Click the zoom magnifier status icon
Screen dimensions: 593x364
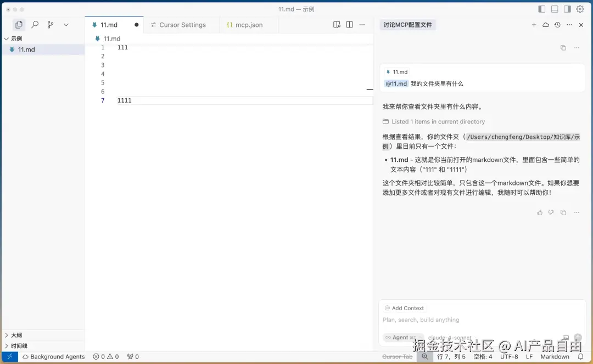coord(424,356)
